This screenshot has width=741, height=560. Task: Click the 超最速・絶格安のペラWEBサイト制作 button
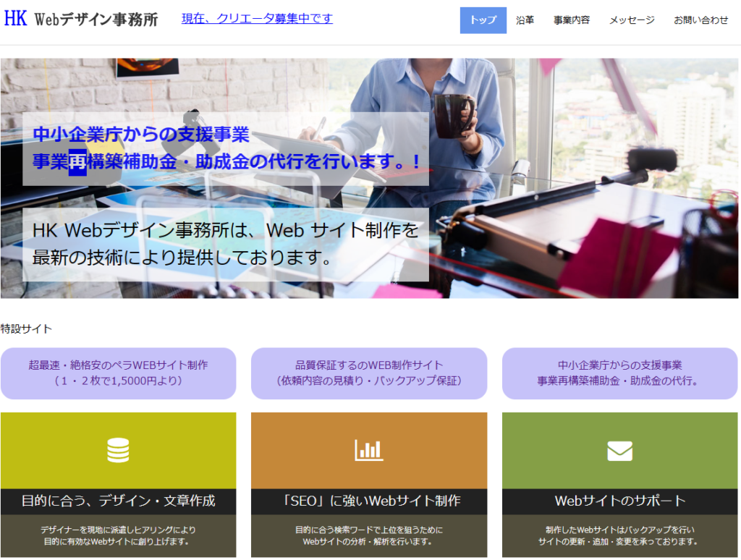pyautogui.click(x=118, y=373)
